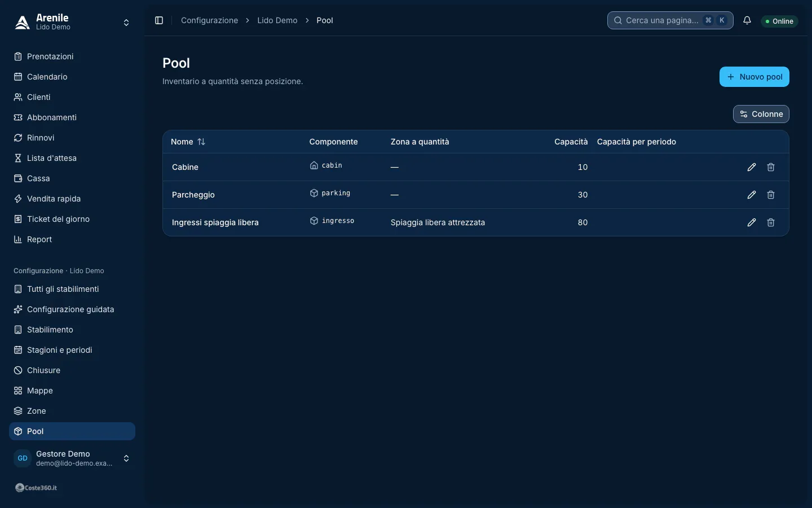Click the Lido Demo breadcrumb link
Viewport: 812px width, 508px height.
point(277,20)
